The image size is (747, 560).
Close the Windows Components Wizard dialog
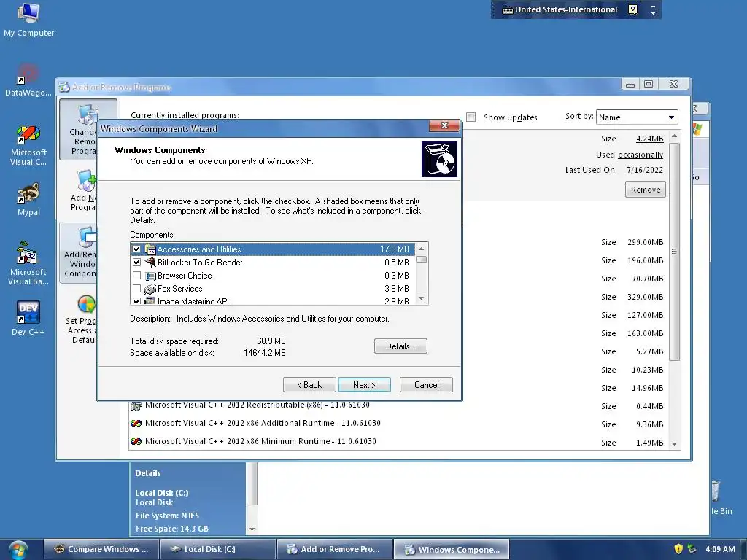(x=444, y=125)
